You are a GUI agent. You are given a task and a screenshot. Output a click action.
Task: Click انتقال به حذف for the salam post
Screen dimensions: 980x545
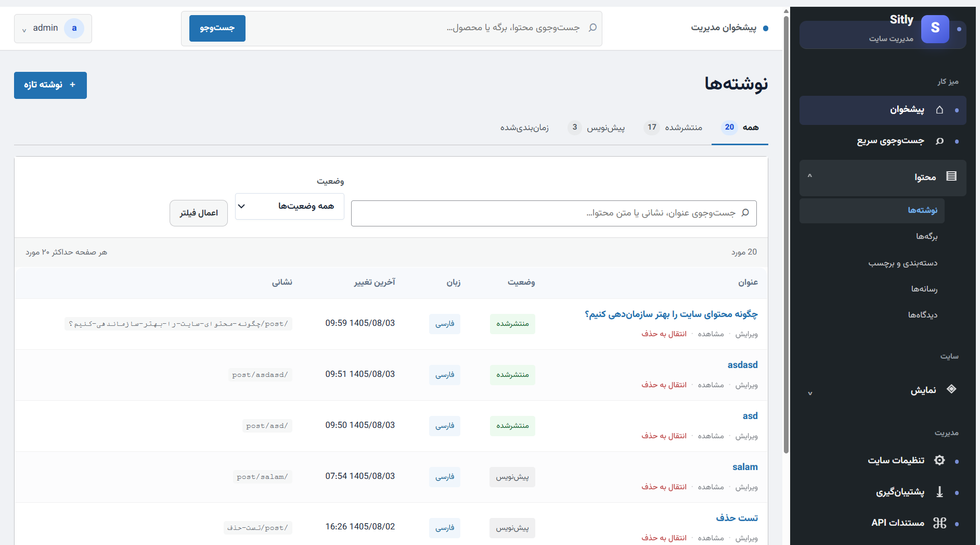coord(664,487)
